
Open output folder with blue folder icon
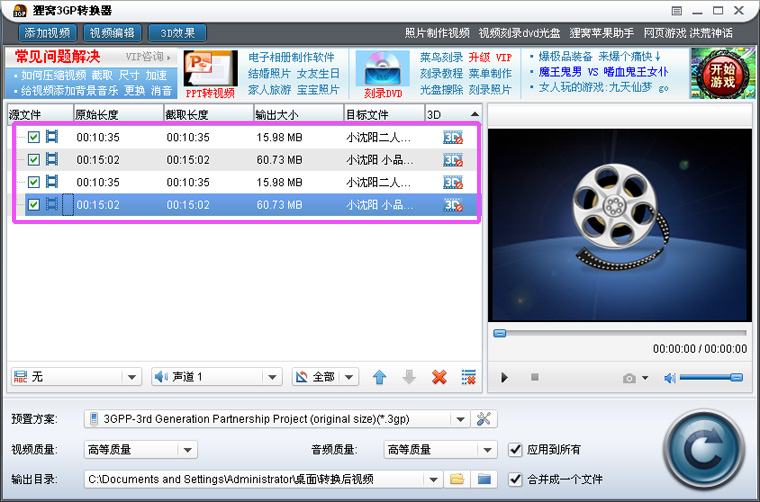tap(484, 479)
